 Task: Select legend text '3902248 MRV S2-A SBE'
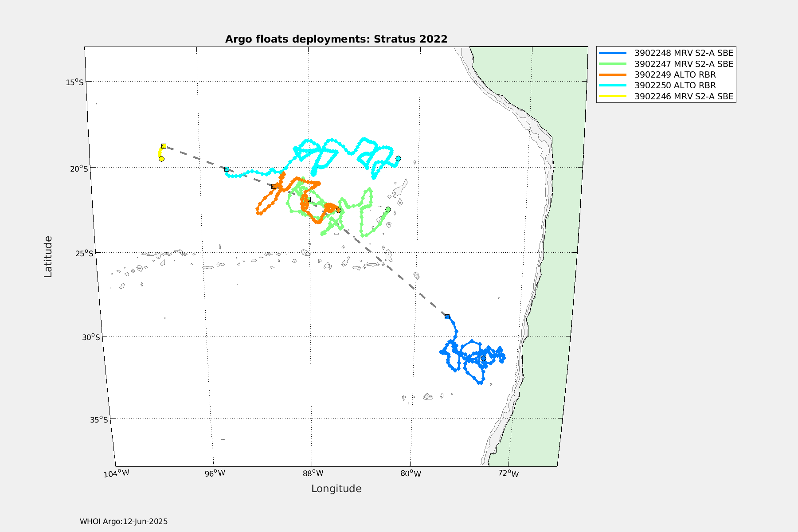684,53
